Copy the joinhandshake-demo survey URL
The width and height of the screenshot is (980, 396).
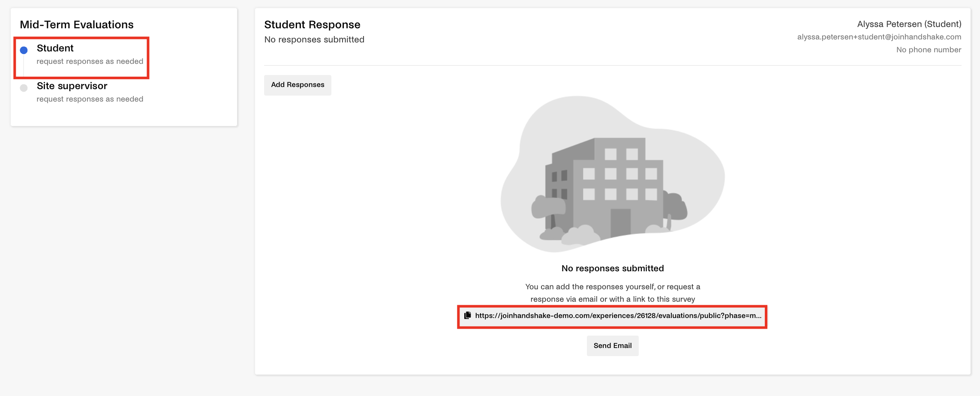coord(618,316)
